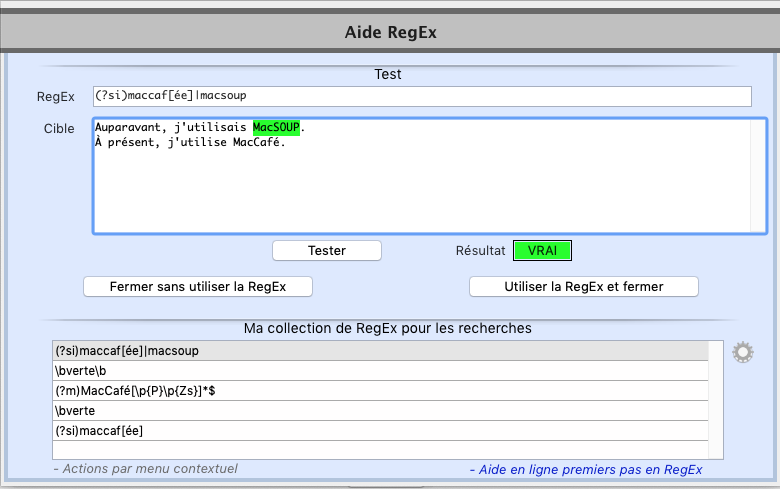Select the collection row reading exactly \bverte

[x=380, y=410]
